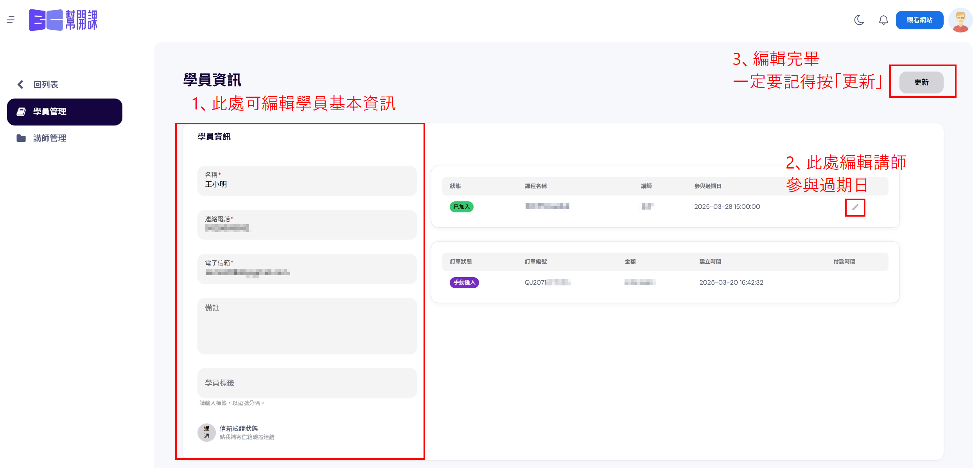Viewport: 980px width, 468px height.
Task: Click the 觀看網站 button
Action: click(x=919, y=20)
